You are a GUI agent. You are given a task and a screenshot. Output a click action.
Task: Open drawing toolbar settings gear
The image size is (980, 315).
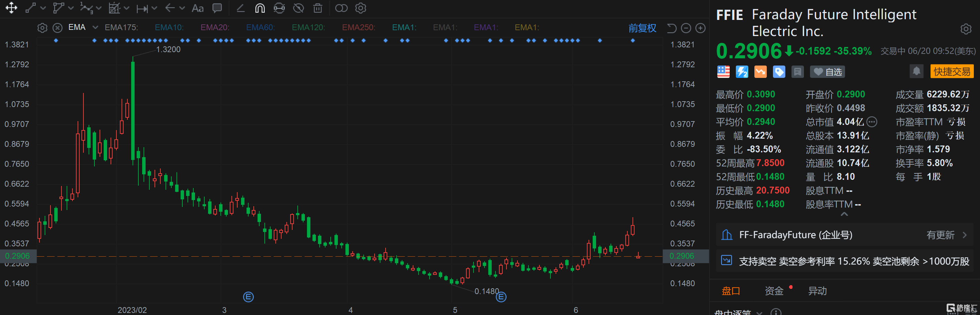point(361,8)
